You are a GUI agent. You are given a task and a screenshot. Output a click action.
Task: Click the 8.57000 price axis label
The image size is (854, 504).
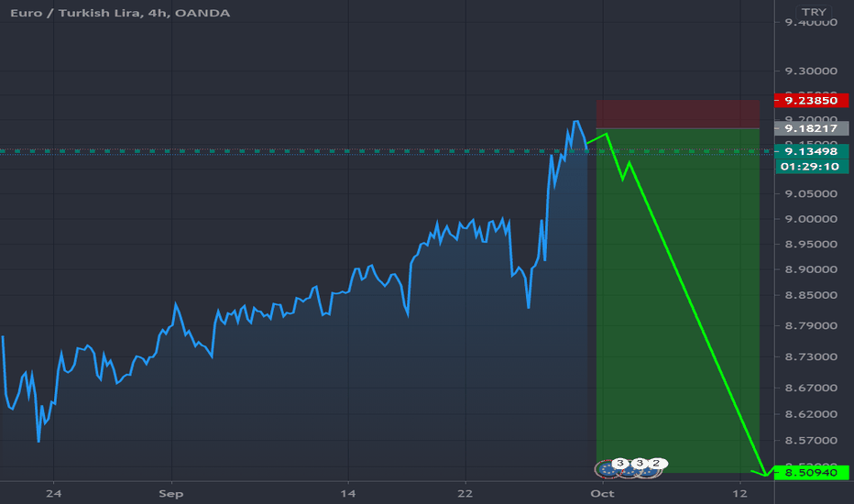pyautogui.click(x=811, y=440)
